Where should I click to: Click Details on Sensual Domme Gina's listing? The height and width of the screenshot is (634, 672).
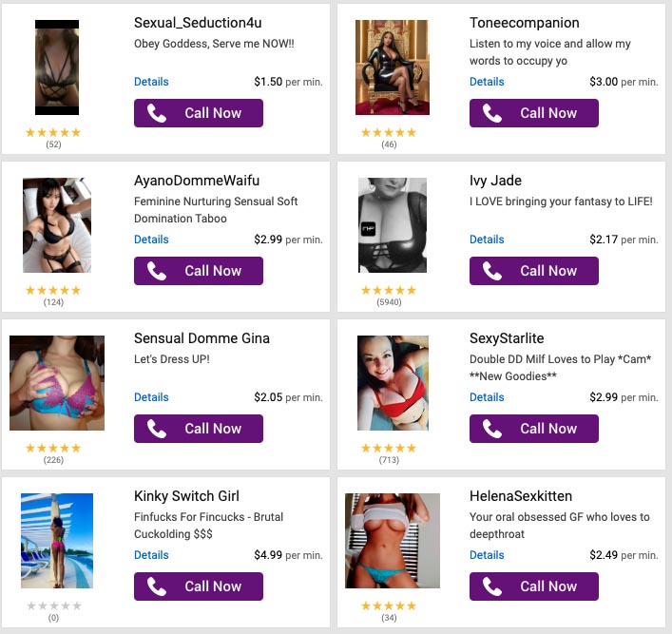(x=151, y=397)
